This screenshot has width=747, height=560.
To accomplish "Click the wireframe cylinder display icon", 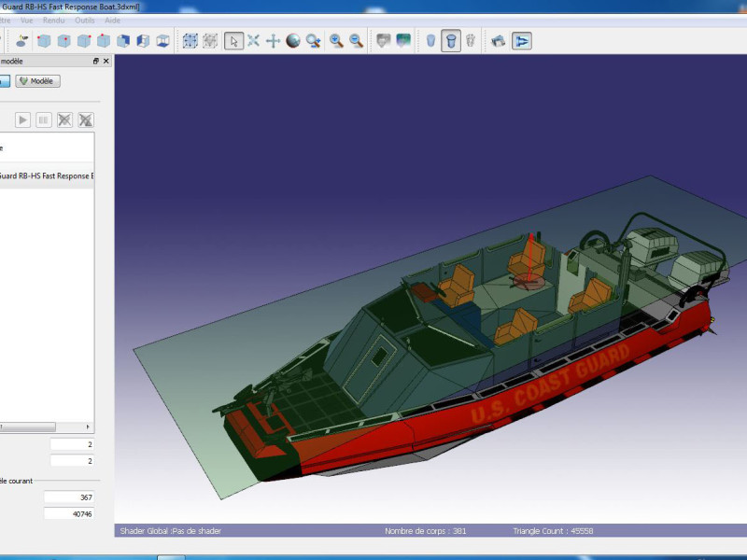I will 471,41.
